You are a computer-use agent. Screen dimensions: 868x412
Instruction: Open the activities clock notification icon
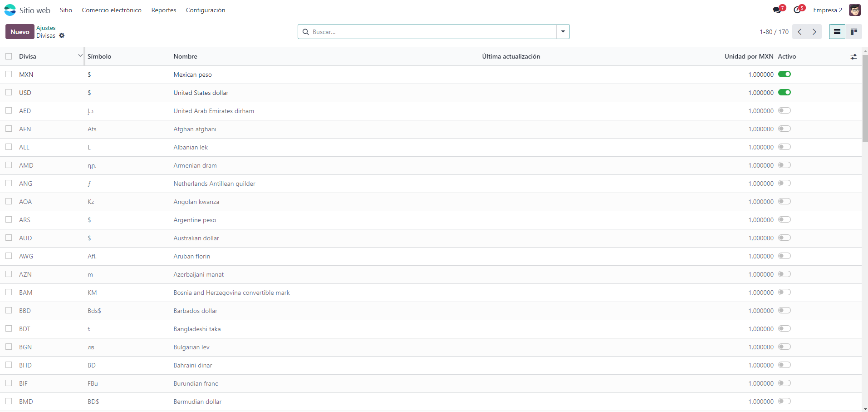click(x=798, y=10)
